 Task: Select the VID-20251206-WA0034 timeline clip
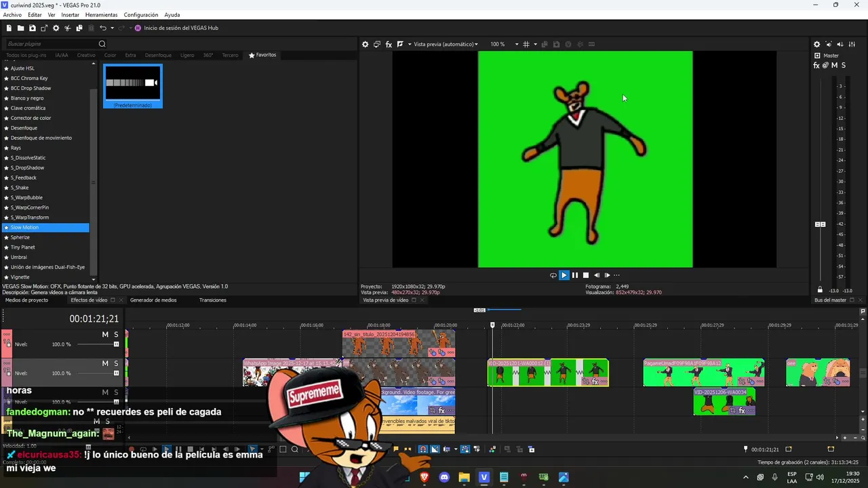724,401
